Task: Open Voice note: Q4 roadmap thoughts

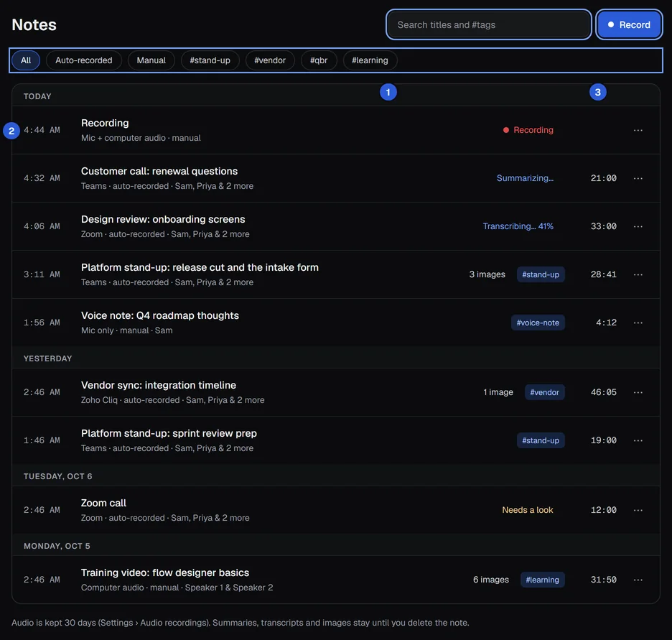Action: (160, 315)
